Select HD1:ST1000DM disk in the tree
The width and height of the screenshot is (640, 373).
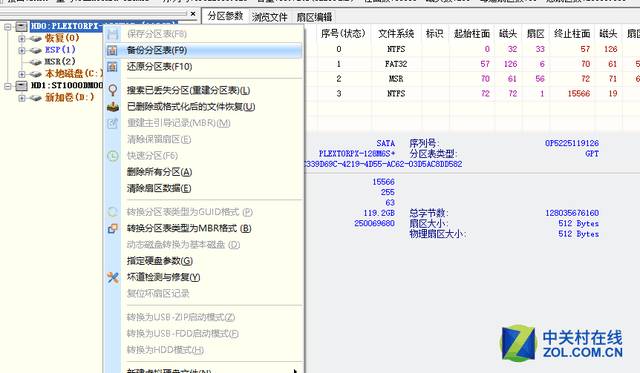tap(67, 86)
